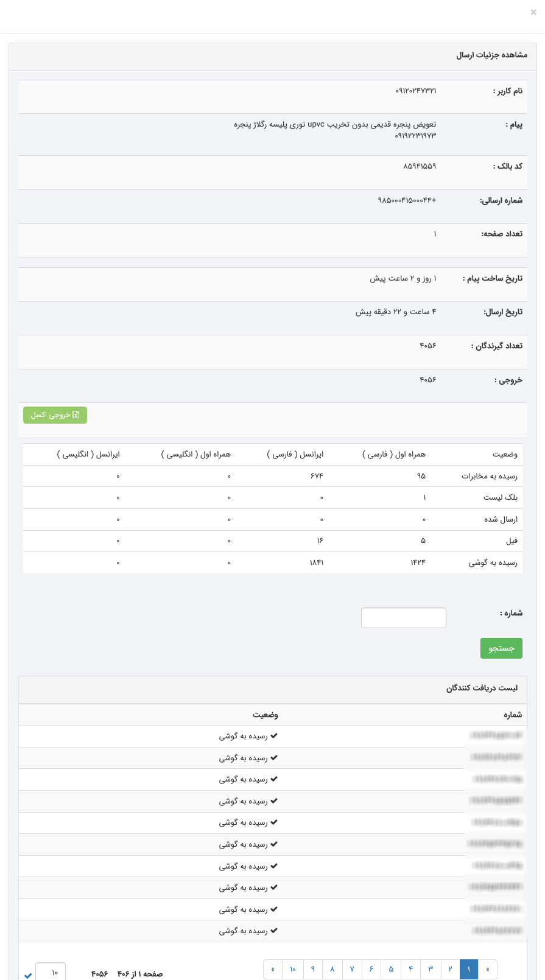
Task: Jump to the first page with « arrow
Action: pos(488,969)
